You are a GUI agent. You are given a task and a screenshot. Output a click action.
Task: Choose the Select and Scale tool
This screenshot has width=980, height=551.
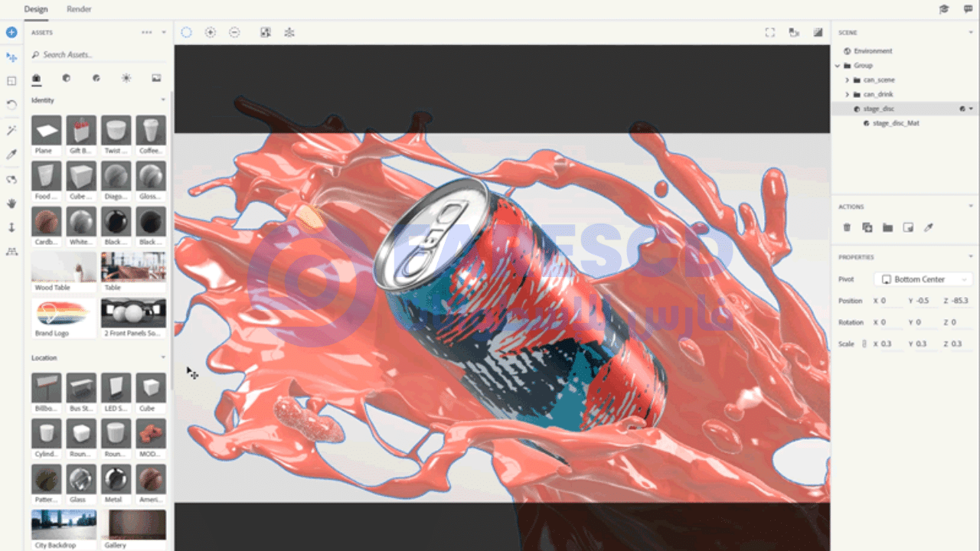click(x=11, y=81)
